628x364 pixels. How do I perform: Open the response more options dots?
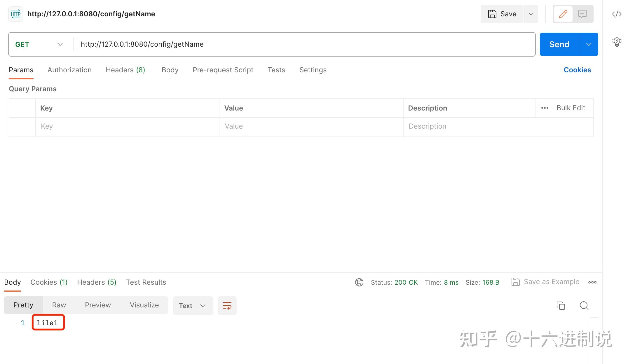(592, 282)
